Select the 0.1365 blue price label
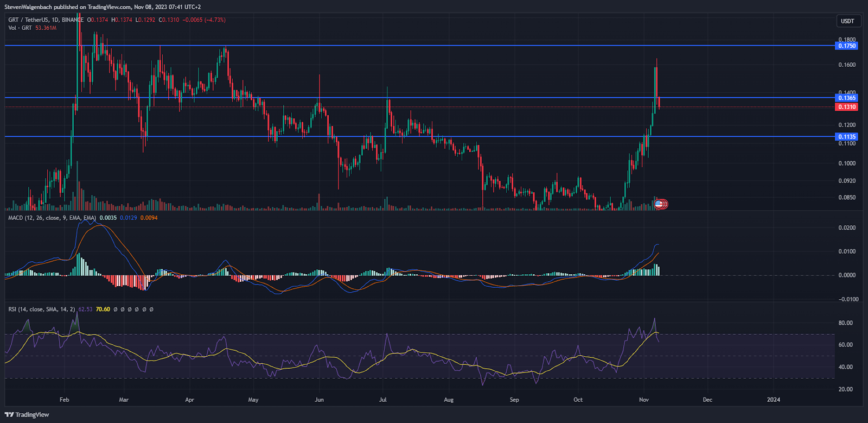The image size is (868, 423). [847, 98]
